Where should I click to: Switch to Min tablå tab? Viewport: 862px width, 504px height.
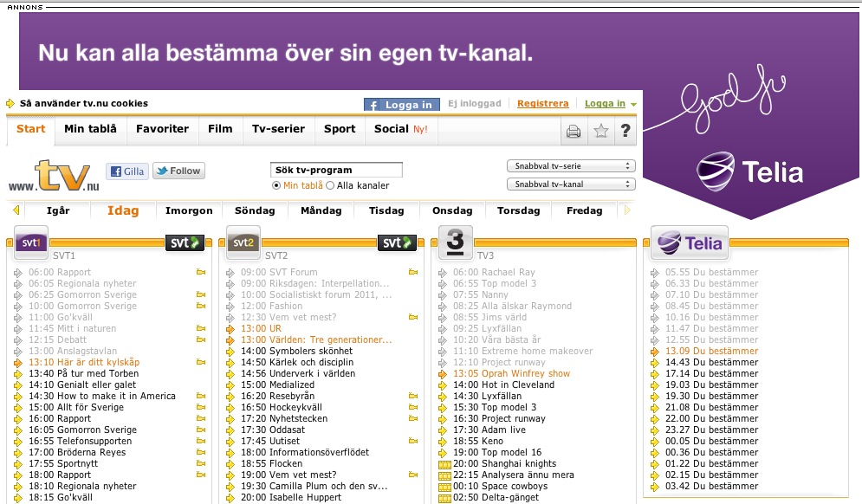90,129
